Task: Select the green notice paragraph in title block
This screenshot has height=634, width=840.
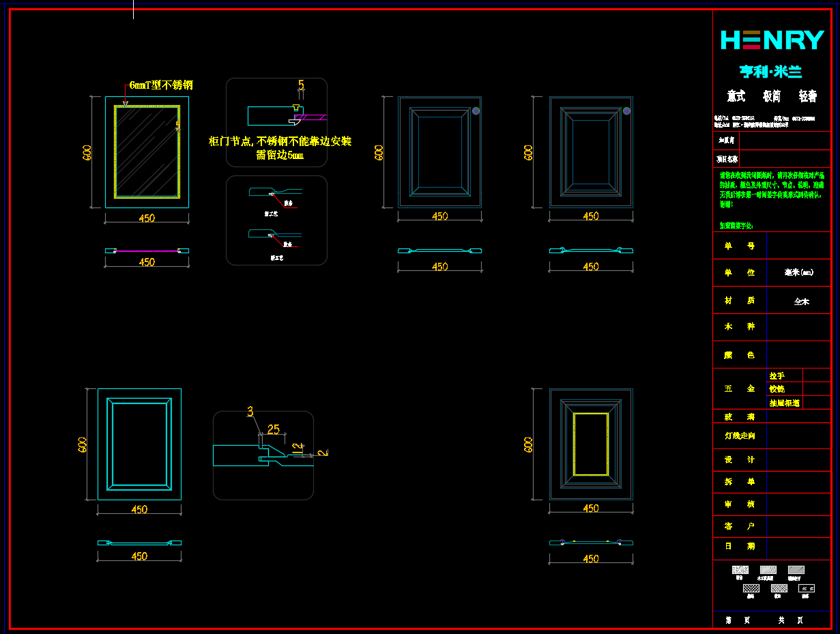Action: click(772, 190)
